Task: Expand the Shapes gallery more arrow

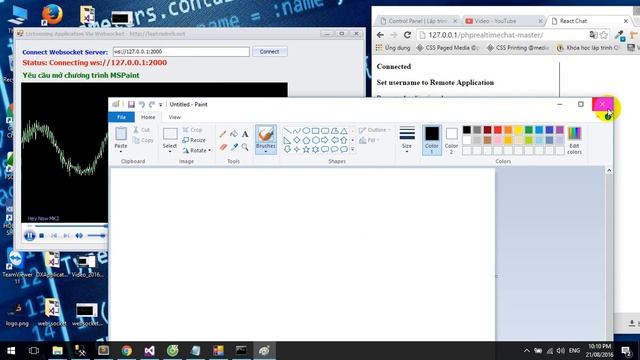Action: (x=353, y=149)
